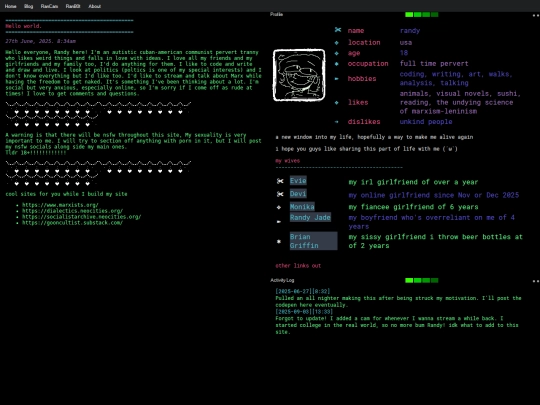Visit the dialectics.neocities.org link

pos(72,211)
